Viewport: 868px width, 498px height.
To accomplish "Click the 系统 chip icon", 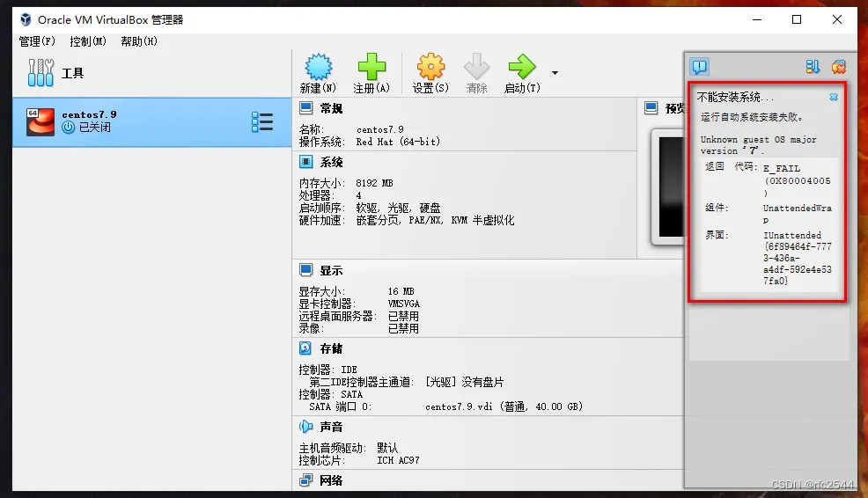I will coord(306,162).
